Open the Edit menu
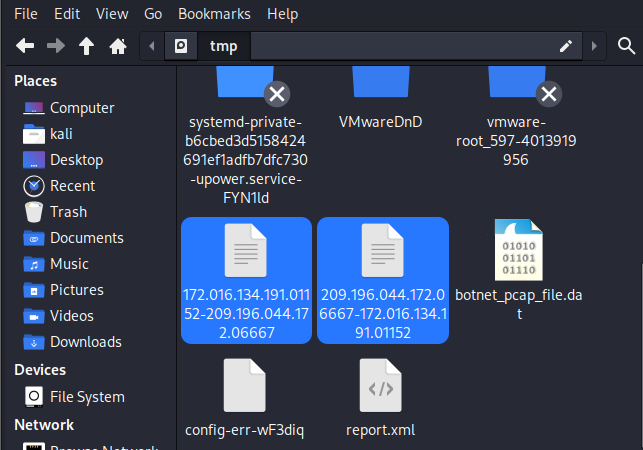 tap(67, 14)
